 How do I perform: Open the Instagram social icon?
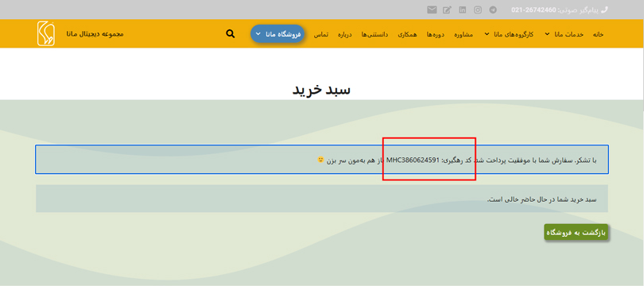coord(478,10)
